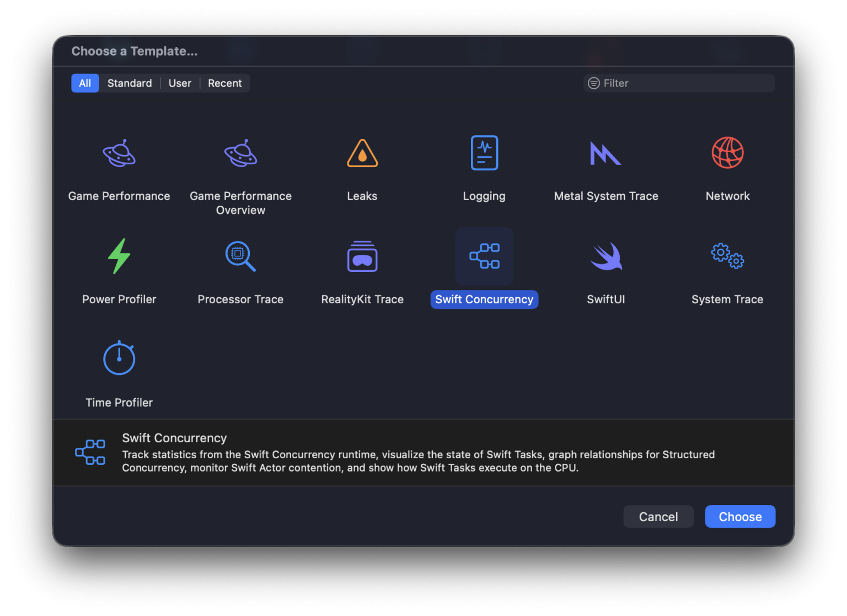Select the Metal System Trace icon
Image resolution: width=847 pixels, height=616 pixels.
tap(605, 153)
